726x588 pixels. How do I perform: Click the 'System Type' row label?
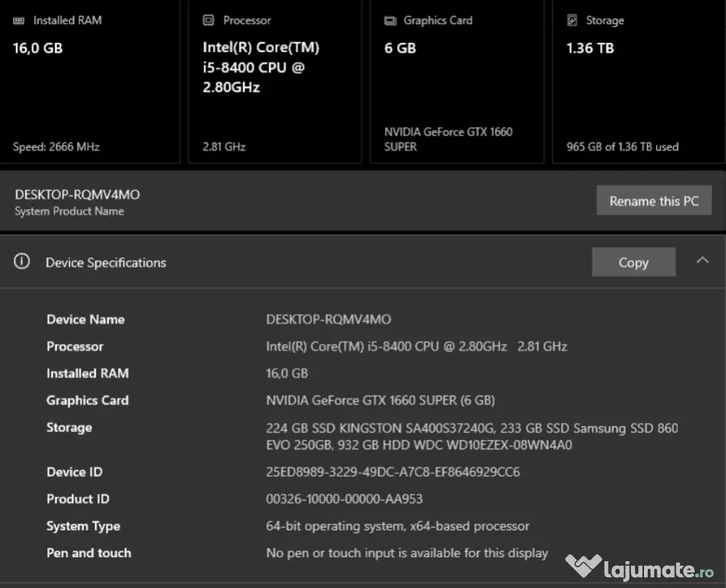coord(83,526)
